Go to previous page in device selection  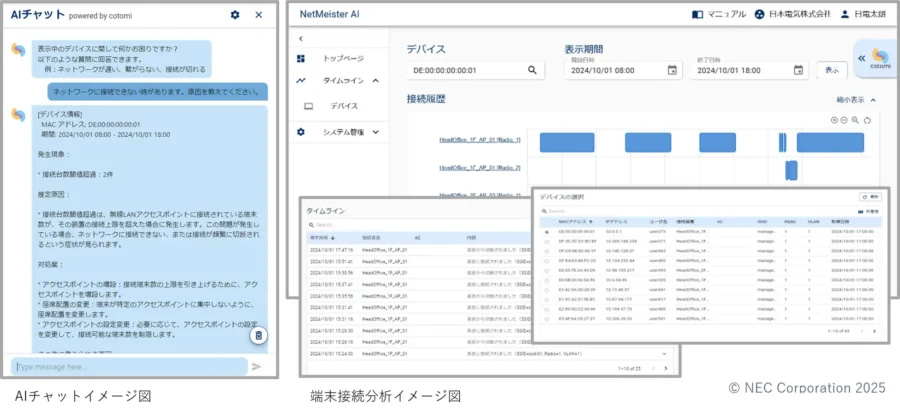[x=860, y=331]
